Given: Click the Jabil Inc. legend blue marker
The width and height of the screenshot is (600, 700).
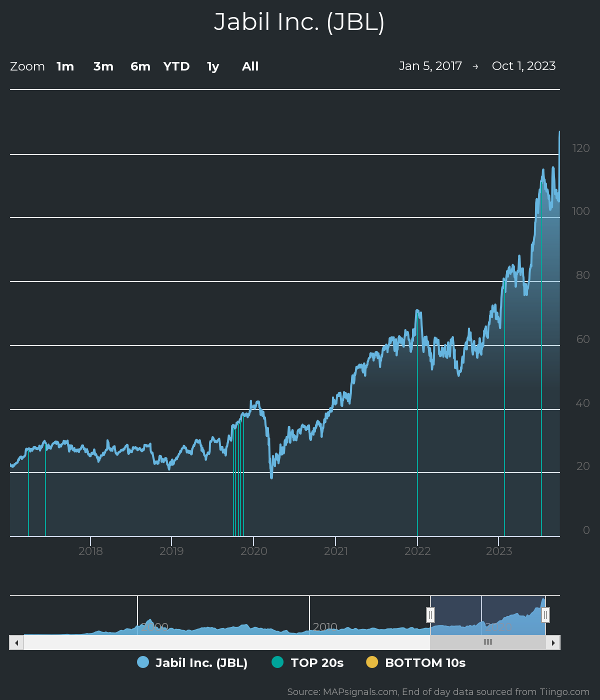Looking at the screenshot, I should coord(143,662).
